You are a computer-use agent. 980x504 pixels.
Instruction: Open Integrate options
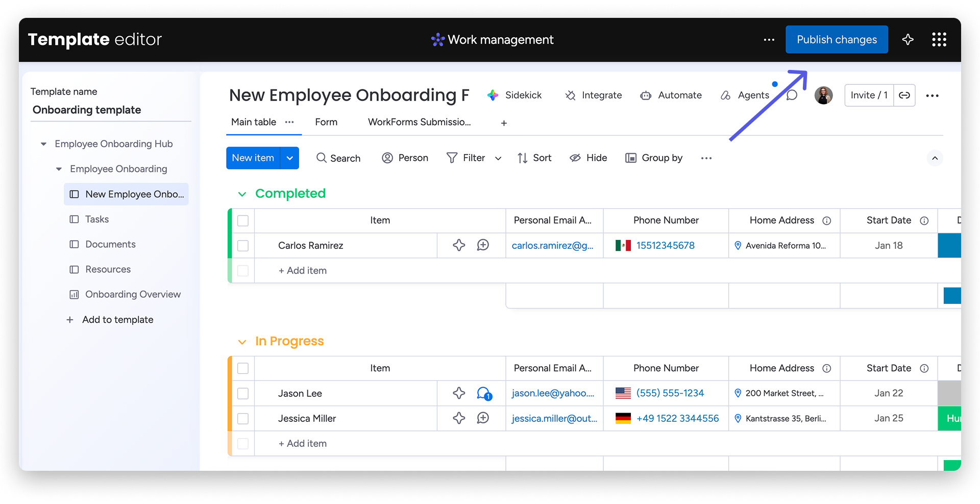594,95
